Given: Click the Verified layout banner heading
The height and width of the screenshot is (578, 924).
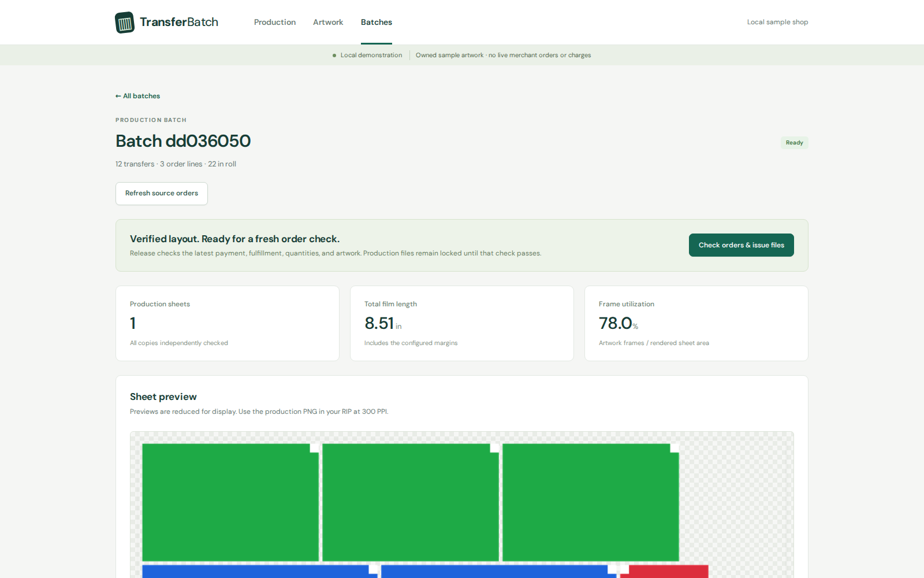Looking at the screenshot, I should 234,239.
